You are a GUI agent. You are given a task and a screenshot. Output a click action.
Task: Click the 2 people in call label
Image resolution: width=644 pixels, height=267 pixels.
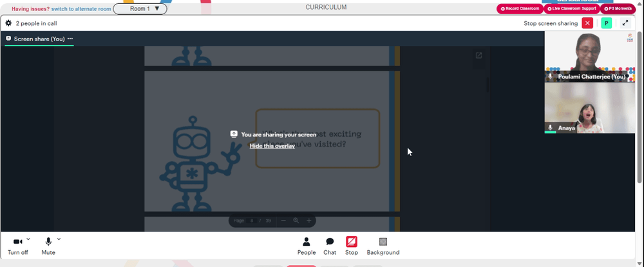(x=36, y=23)
